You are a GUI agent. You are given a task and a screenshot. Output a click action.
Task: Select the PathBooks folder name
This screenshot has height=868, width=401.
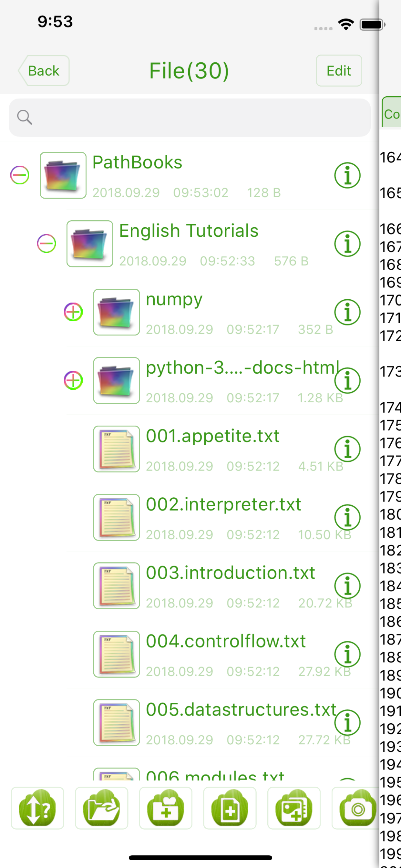click(137, 162)
